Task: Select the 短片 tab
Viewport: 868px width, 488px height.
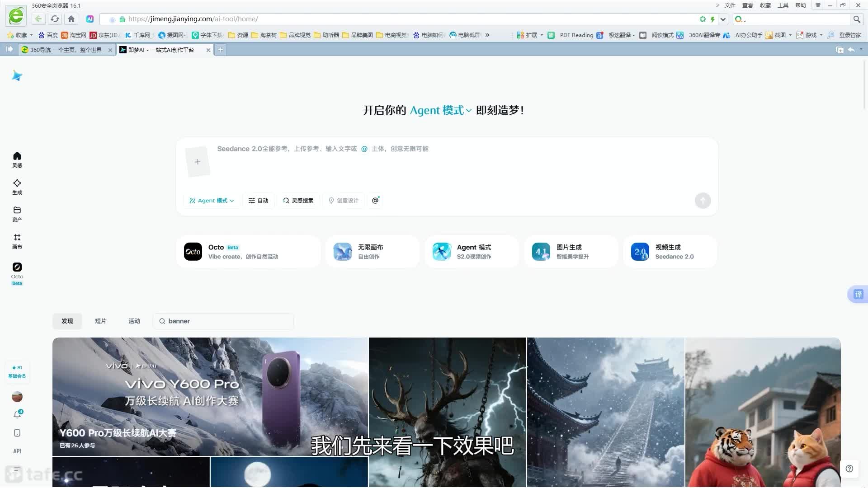Action: (100, 321)
